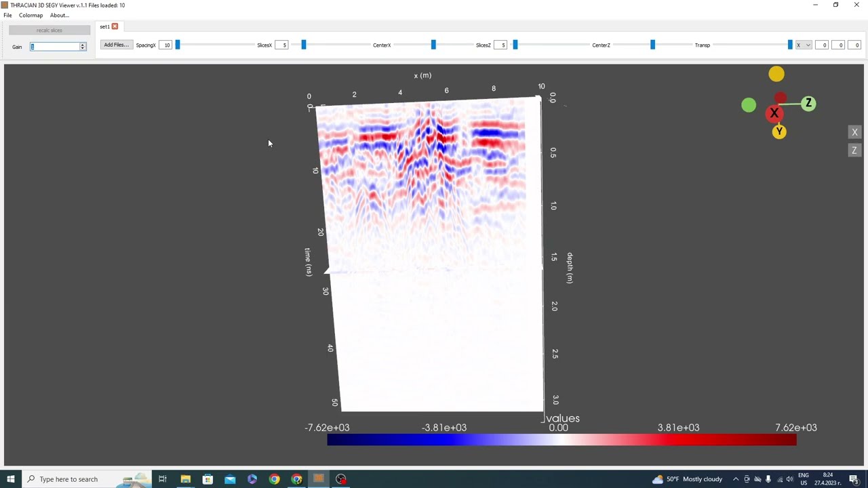
Task: Click the time (ns) axis label
Action: 308,262
